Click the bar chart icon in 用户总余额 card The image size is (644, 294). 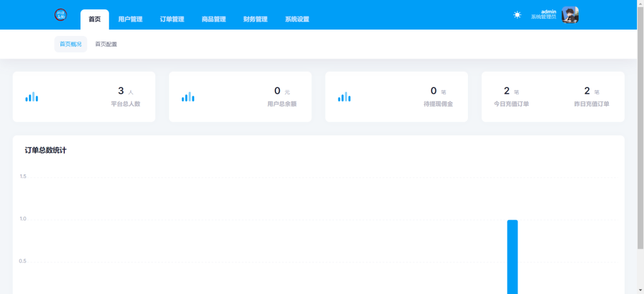click(188, 97)
